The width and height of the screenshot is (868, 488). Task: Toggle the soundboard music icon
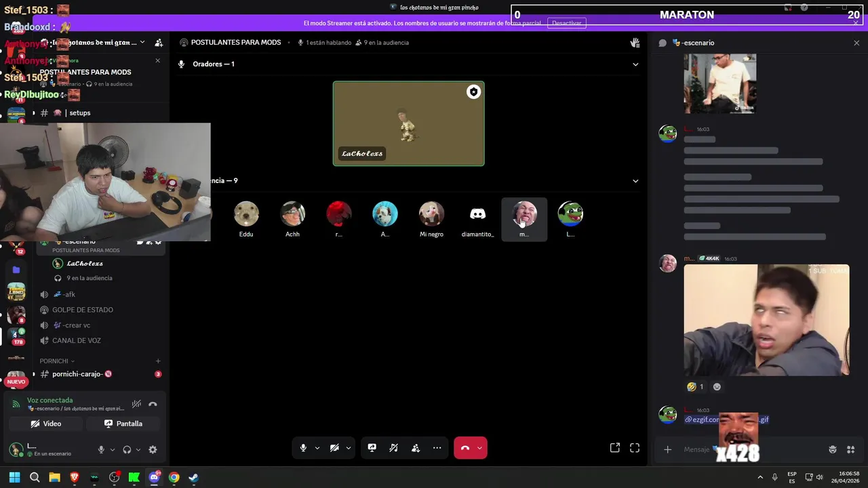(393, 448)
